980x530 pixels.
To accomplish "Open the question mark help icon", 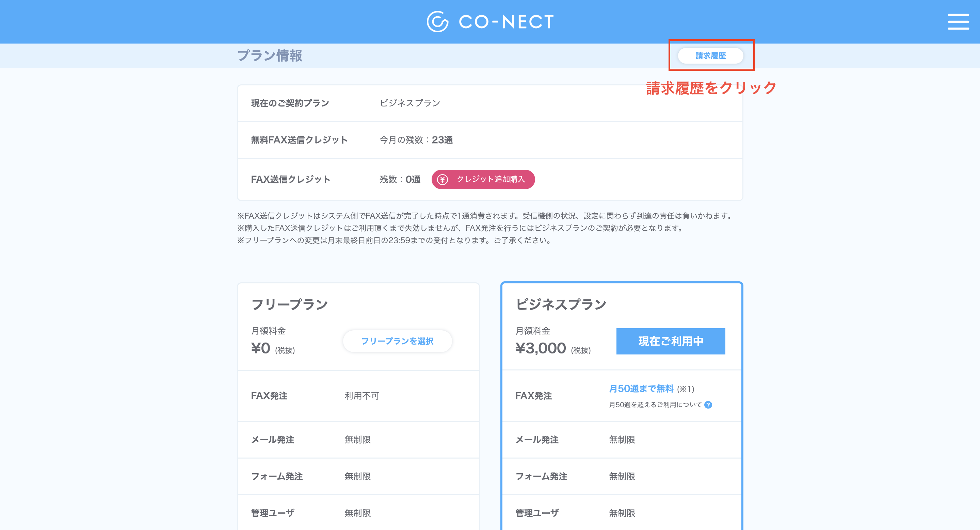I will click(x=708, y=404).
